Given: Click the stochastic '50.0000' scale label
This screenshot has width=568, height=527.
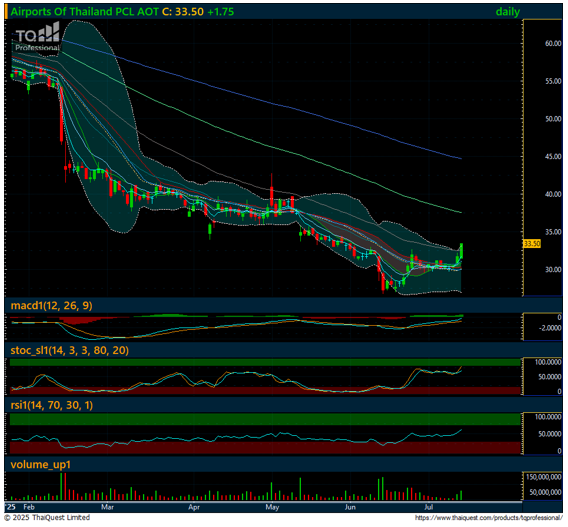Looking at the screenshot, I should (550, 377).
